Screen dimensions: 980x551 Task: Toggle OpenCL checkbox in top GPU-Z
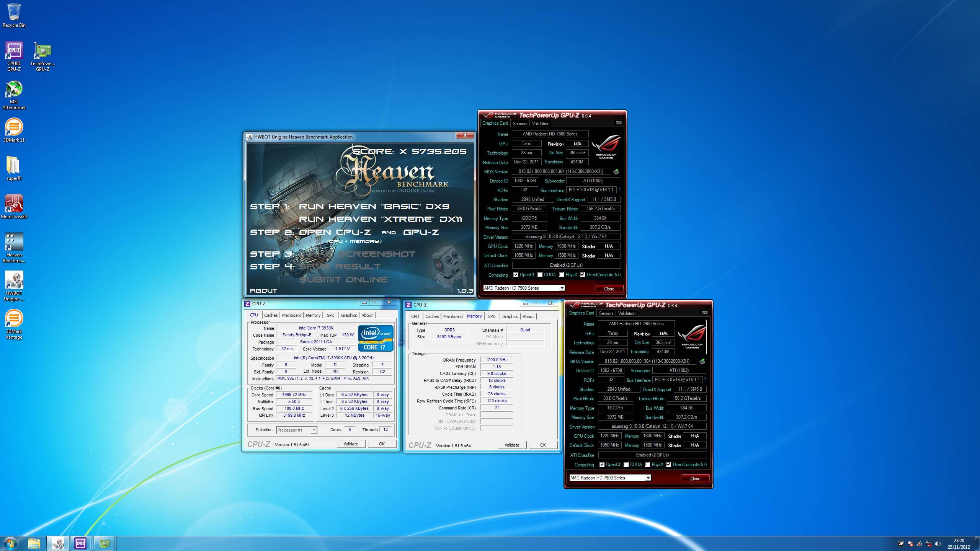pyautogui.click(x=516, y=275)
